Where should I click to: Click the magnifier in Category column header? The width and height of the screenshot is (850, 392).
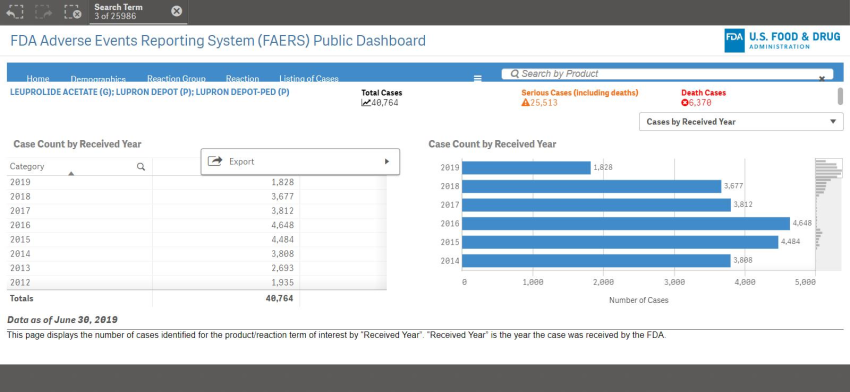[141, 166]
